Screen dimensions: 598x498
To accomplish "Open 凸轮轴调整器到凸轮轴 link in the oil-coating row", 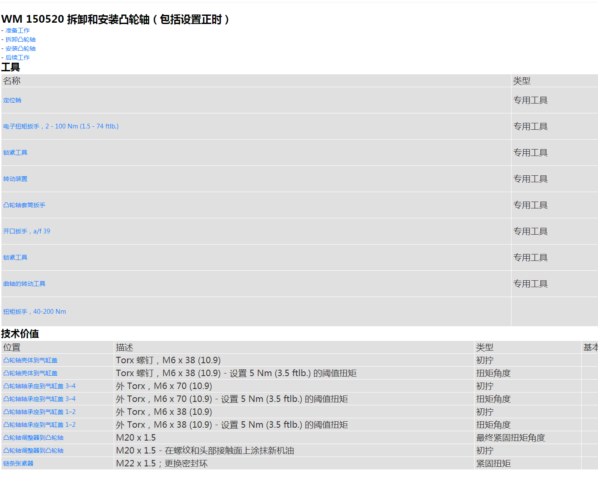I will (33, 451).
